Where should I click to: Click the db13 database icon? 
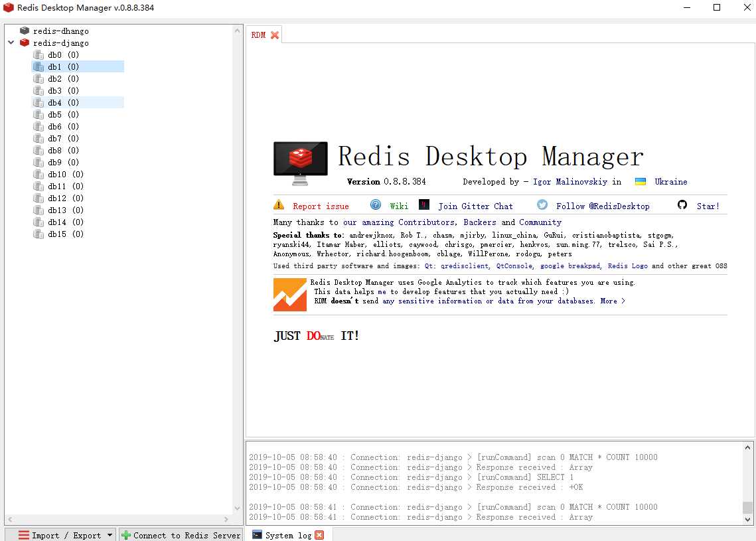click(38, 210)
